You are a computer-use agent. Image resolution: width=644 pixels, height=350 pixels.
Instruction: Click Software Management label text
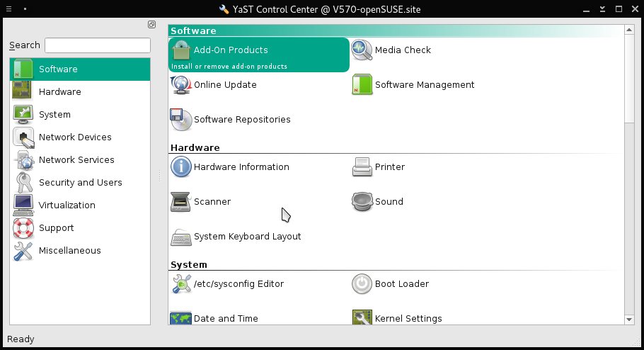[425, 85]
